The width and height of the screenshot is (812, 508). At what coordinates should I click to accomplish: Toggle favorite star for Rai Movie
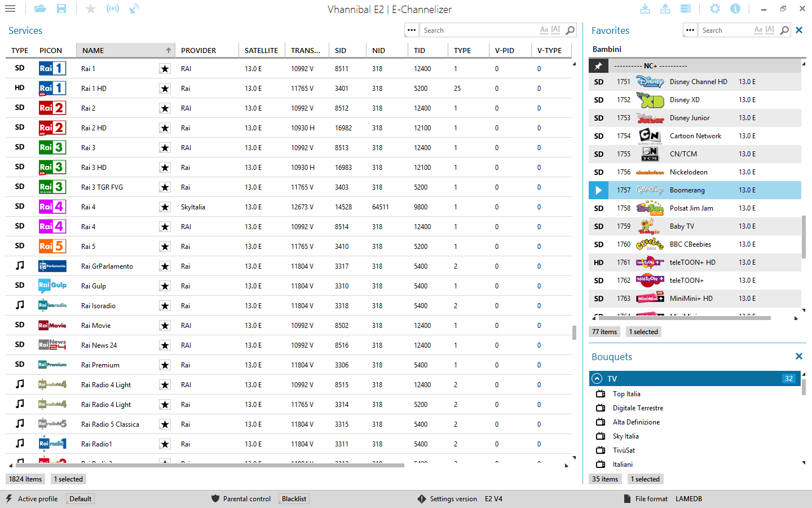[x=165, y=326]
